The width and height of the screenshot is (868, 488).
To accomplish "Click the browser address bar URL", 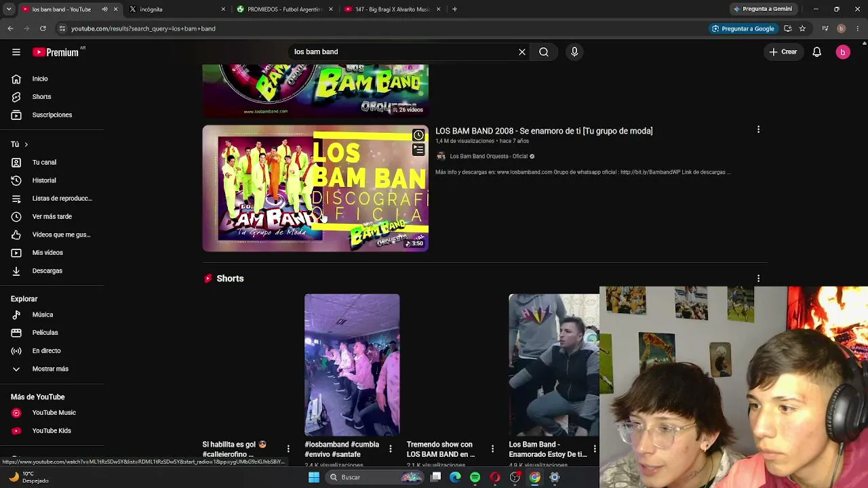I will click(x=143, y=28).
